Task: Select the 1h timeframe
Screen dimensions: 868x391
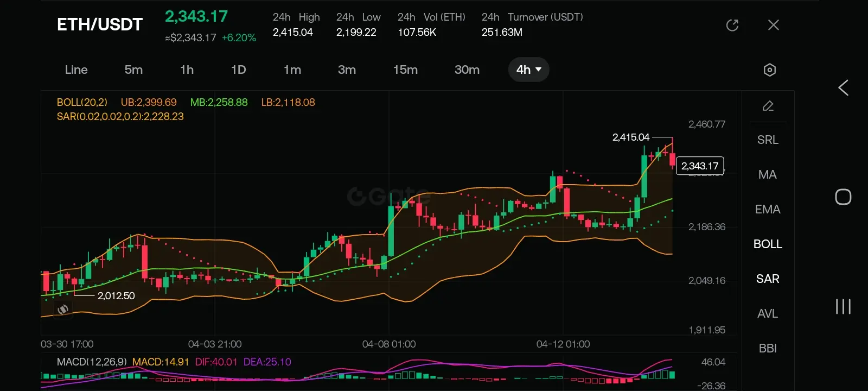Action: [x=187, y=70]
